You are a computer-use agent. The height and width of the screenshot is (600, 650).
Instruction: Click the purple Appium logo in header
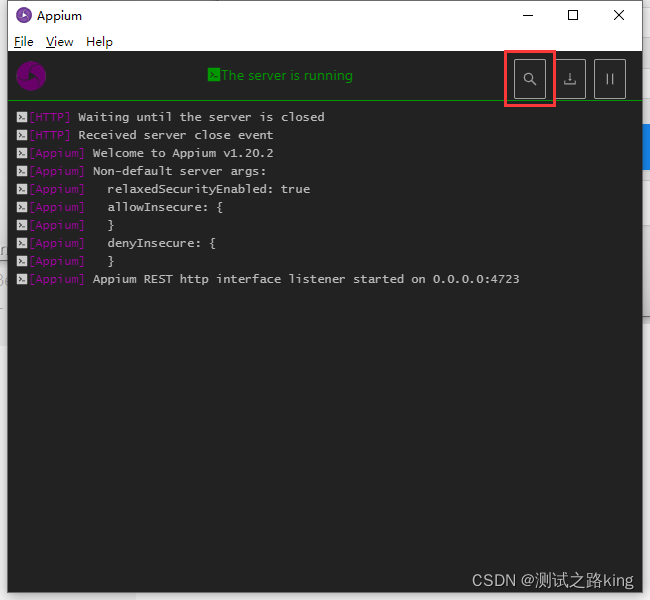pos(31,76)
